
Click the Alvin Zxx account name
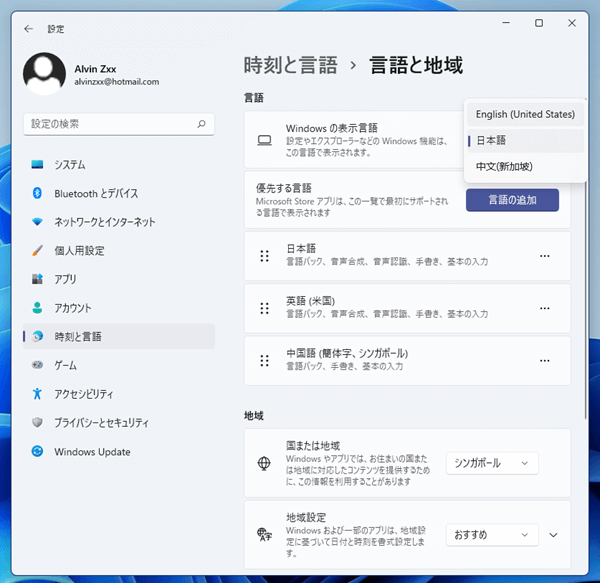click(95, 69)
